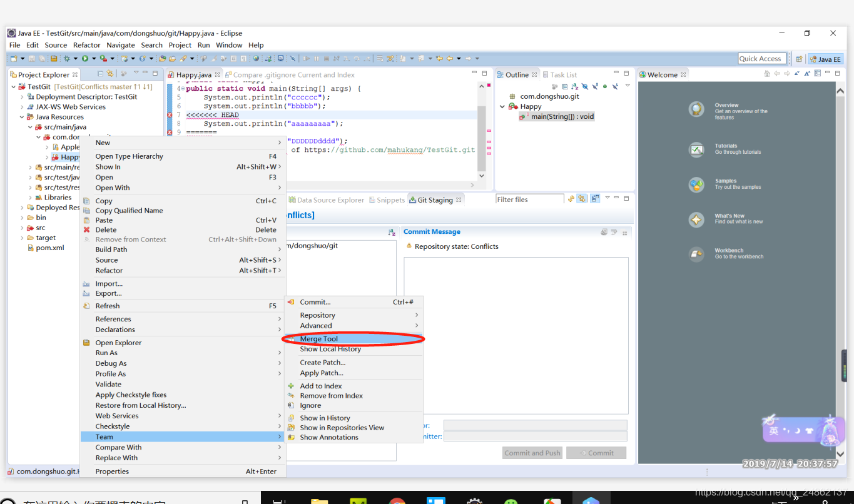Click the New wizard toolbar icon
This screenshot has height=504, width=854.
tap(13, 59)
